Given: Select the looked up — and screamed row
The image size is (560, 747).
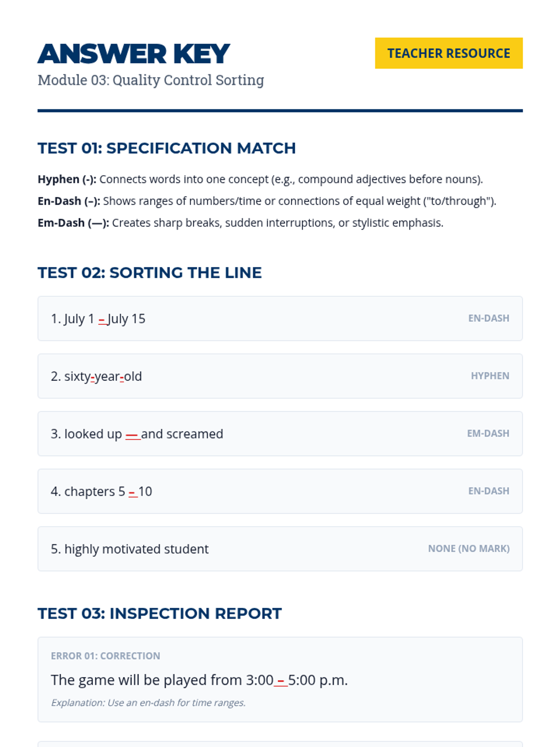Looking at the screenshot, I should [280, 434].
